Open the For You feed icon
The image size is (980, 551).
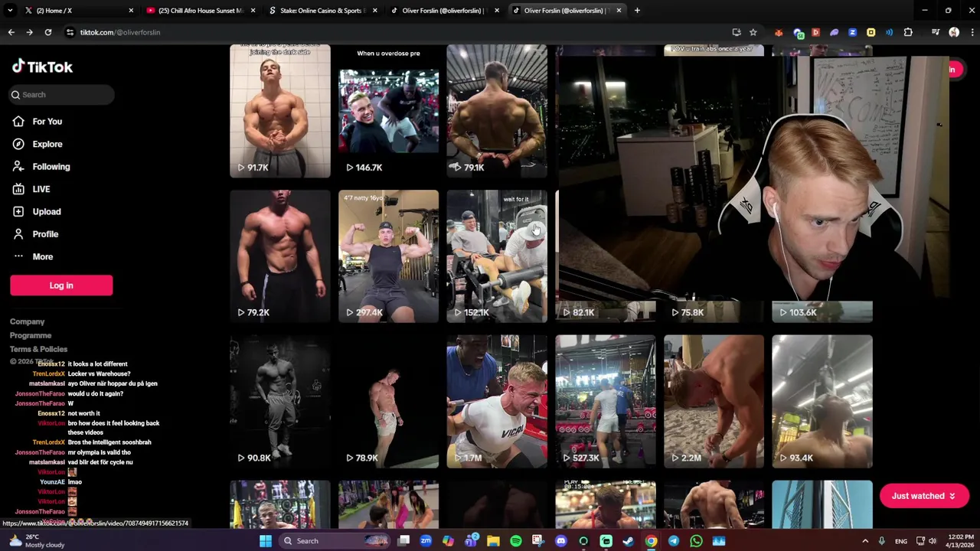point(18,122)
